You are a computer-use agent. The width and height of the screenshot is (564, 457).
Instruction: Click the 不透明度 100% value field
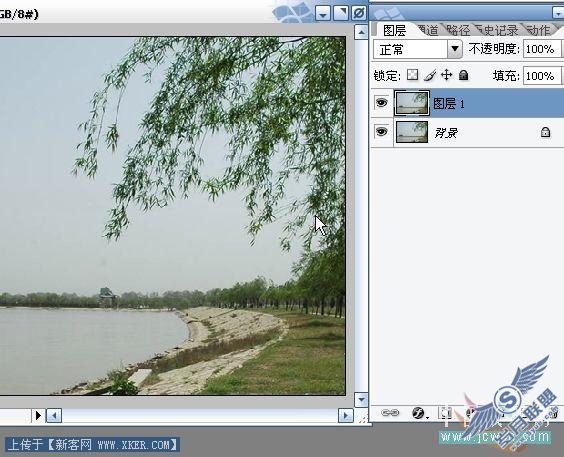[x=542, y=49]
